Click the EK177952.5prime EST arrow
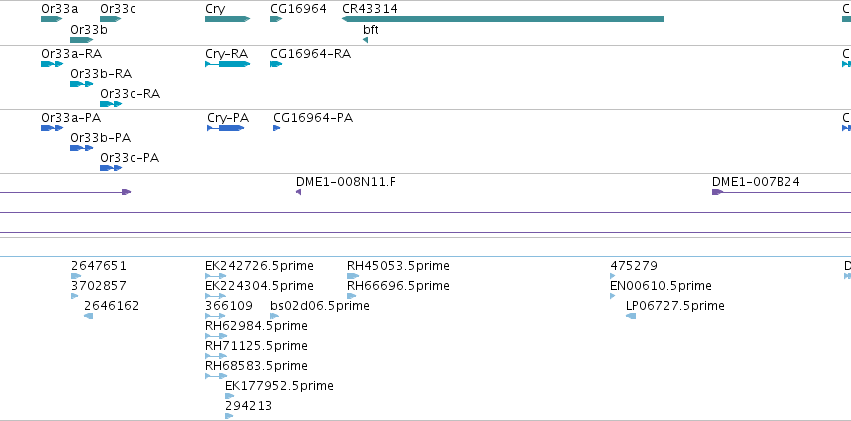 230,396
